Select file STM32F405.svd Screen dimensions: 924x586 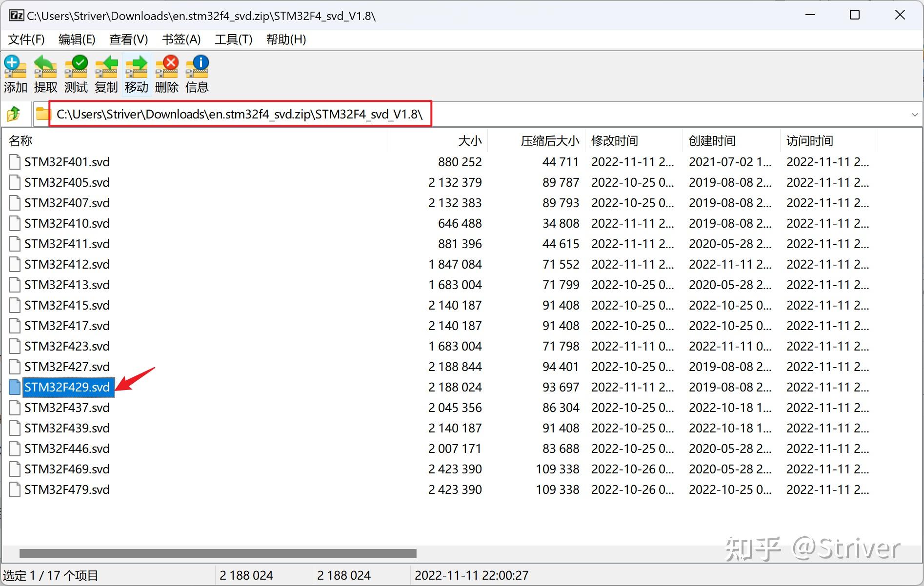67,182
